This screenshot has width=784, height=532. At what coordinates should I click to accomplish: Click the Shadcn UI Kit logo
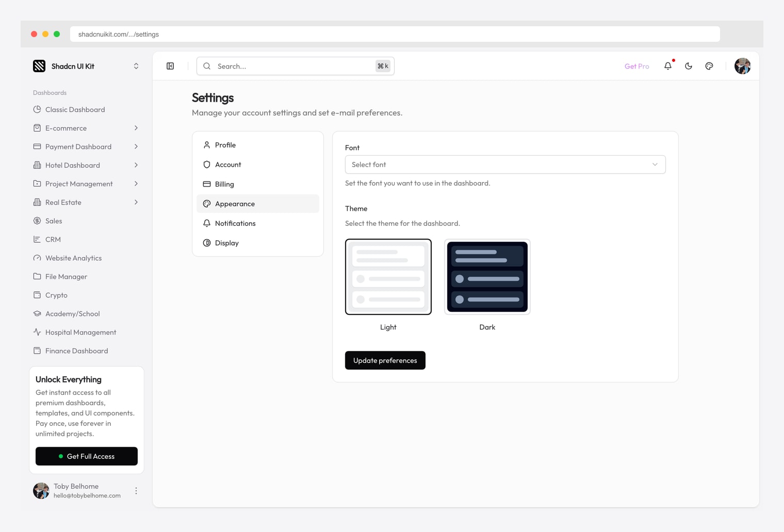coord(39,66)
